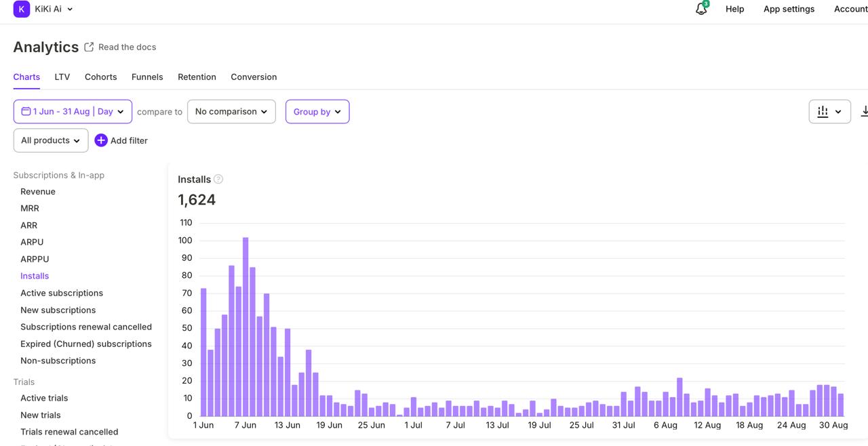Open the Account menu
This screenshot has height=446, width=868.
pos(850,9)
